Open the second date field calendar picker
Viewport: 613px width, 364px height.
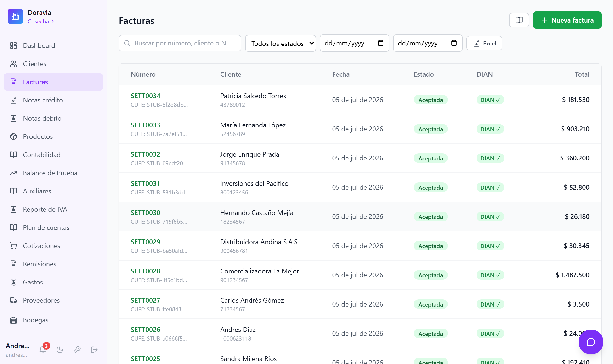click(454, 43)
